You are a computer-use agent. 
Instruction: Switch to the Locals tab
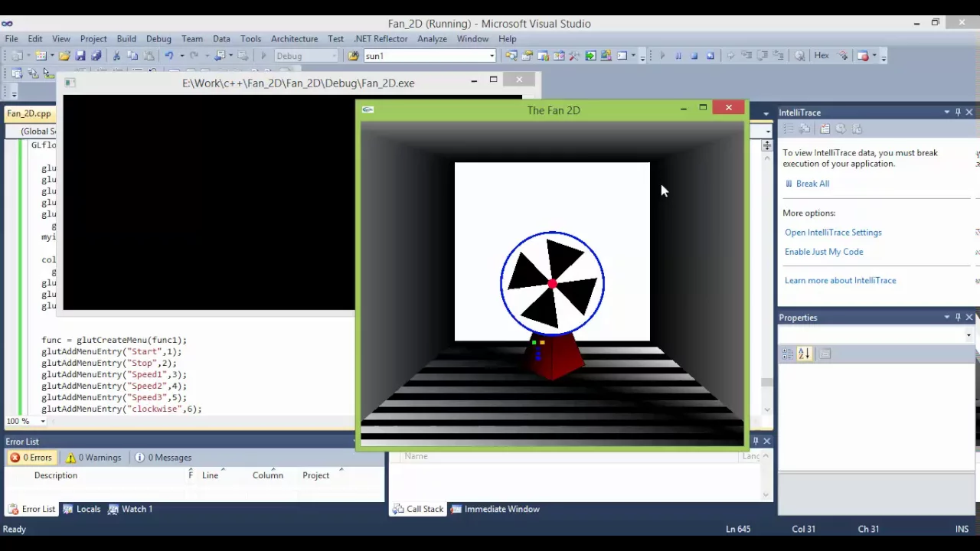click(82, 509)
